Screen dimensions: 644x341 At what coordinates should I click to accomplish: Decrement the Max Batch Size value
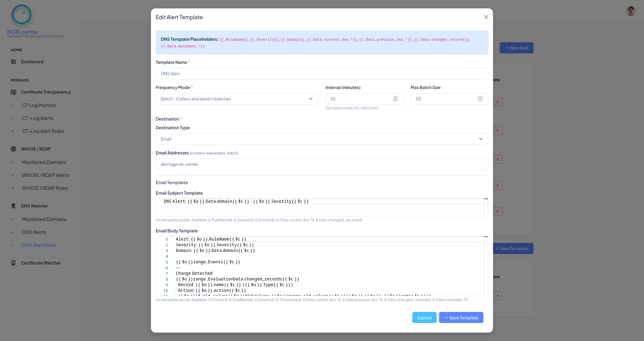(x=480, y=100)
